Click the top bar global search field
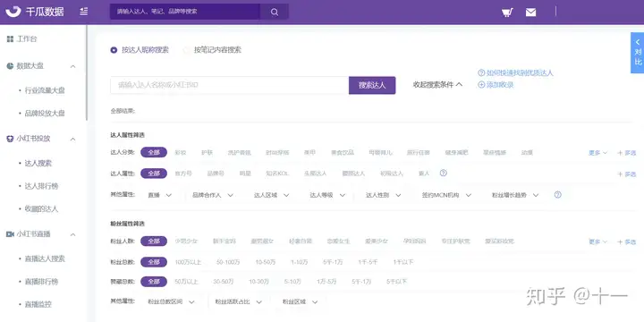The image size is (644, 322). pyautogui.click(x=185, y=12)
